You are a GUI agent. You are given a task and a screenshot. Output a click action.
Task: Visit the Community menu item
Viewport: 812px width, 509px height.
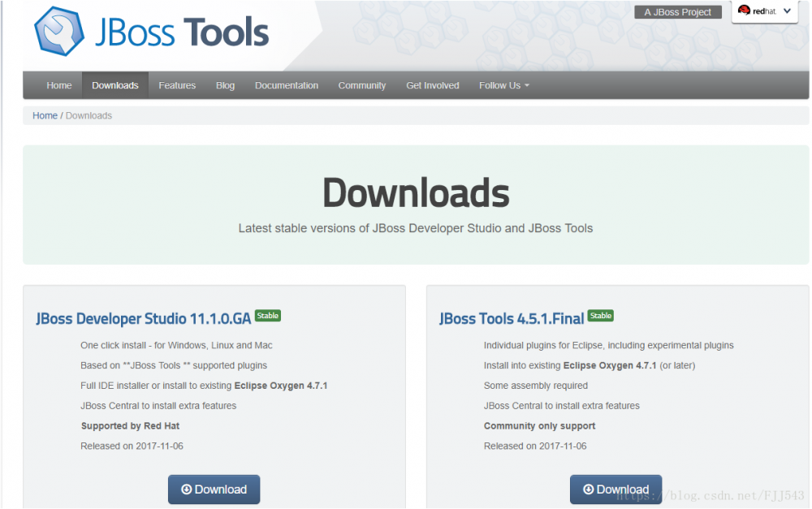pos(362,85)
